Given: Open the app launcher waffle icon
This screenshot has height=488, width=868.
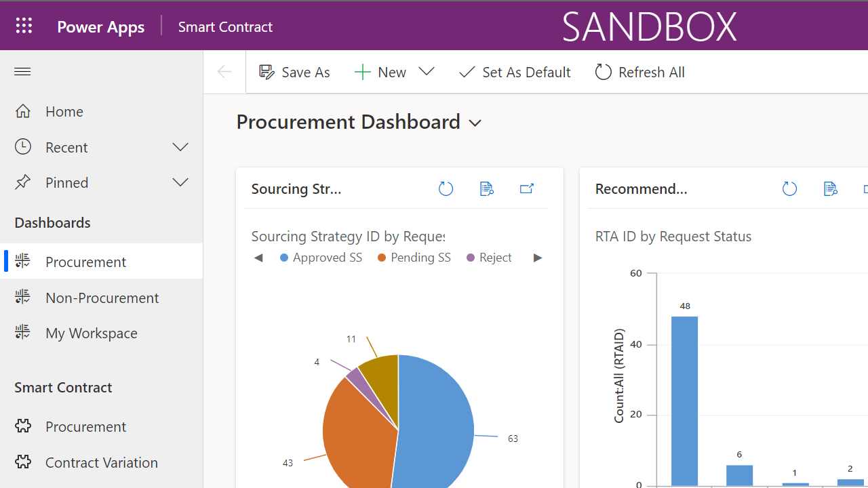Looking at the screenshot, I should [x=24, y=26].
